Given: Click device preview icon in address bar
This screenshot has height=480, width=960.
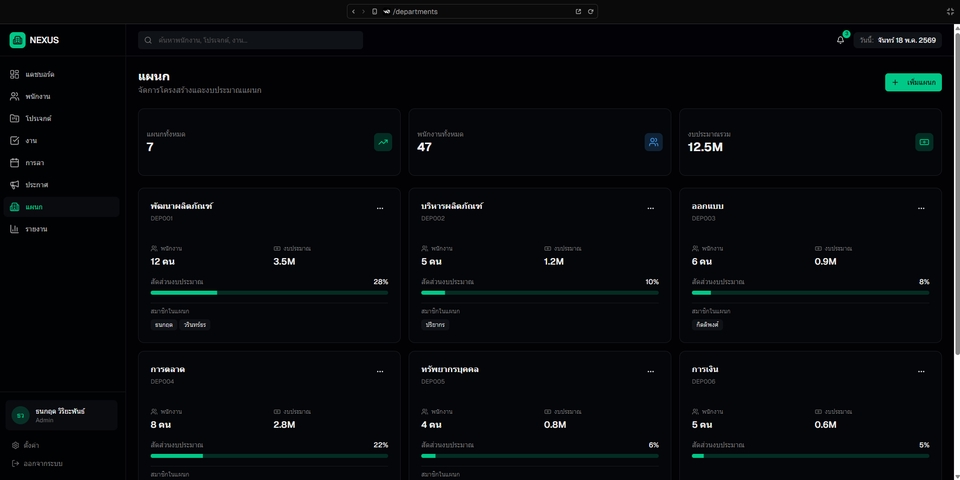Looking at the screenshot, I should coord(375,12).
